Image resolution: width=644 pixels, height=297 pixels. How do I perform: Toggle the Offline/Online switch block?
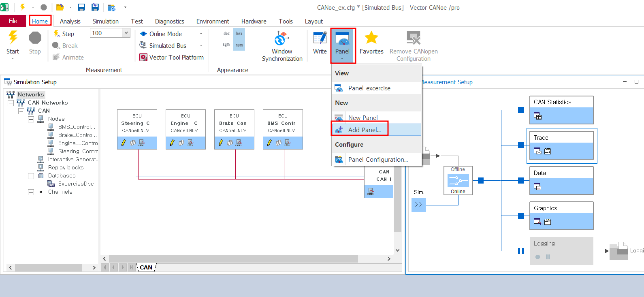point(458,180)
